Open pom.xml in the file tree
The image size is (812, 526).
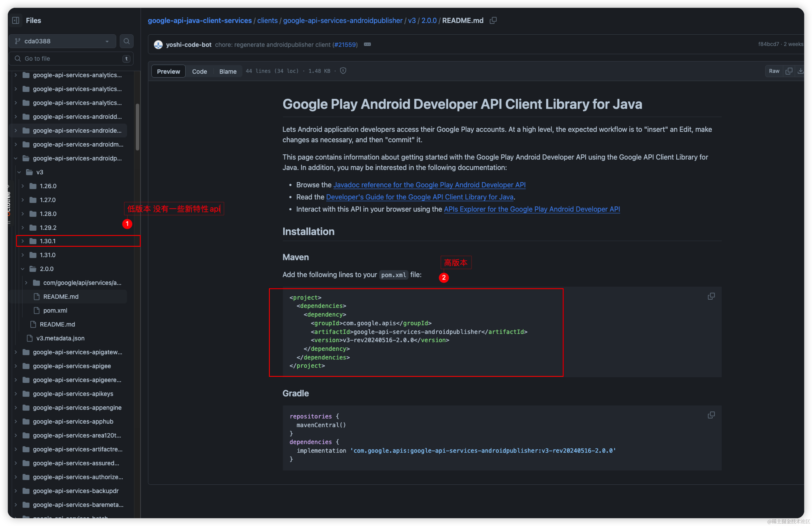(55, 310)
